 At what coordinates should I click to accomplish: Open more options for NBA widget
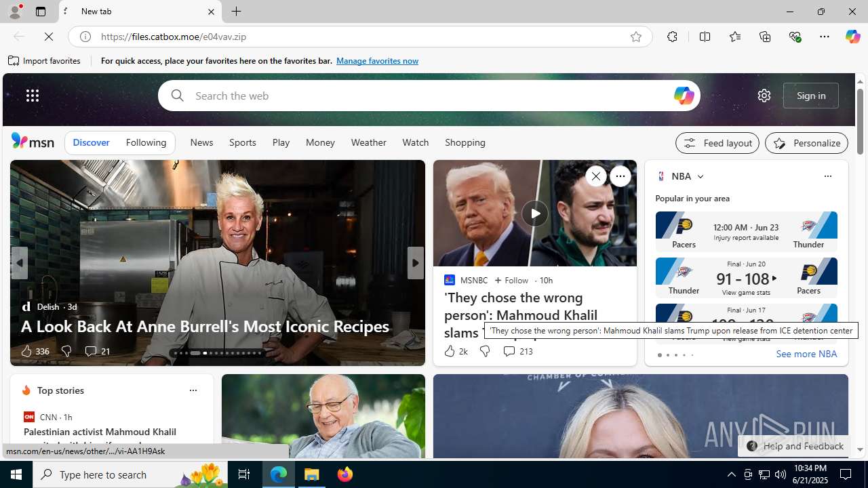[x=827, y=176]
